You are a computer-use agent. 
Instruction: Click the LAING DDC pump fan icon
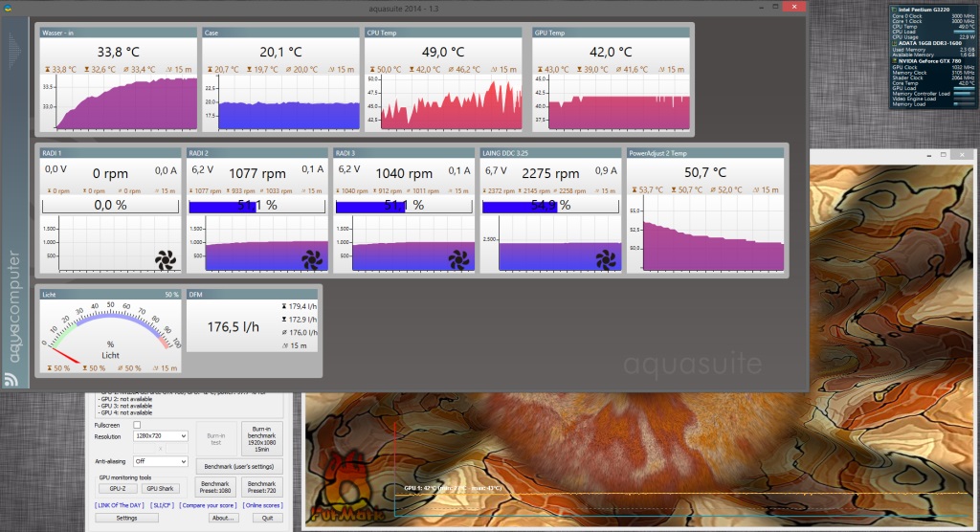604,258
